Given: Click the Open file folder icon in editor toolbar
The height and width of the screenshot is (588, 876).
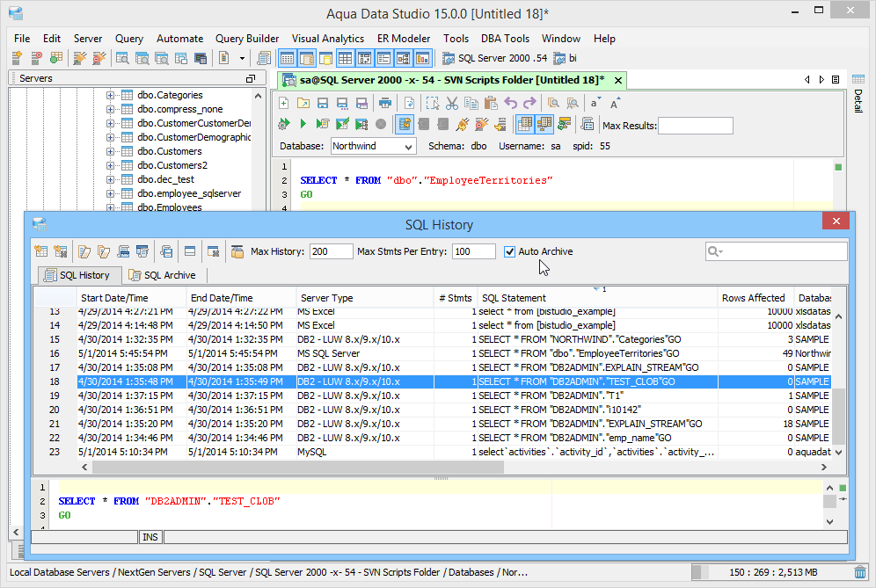Looking at the screenshot, I should click(303, 104).
